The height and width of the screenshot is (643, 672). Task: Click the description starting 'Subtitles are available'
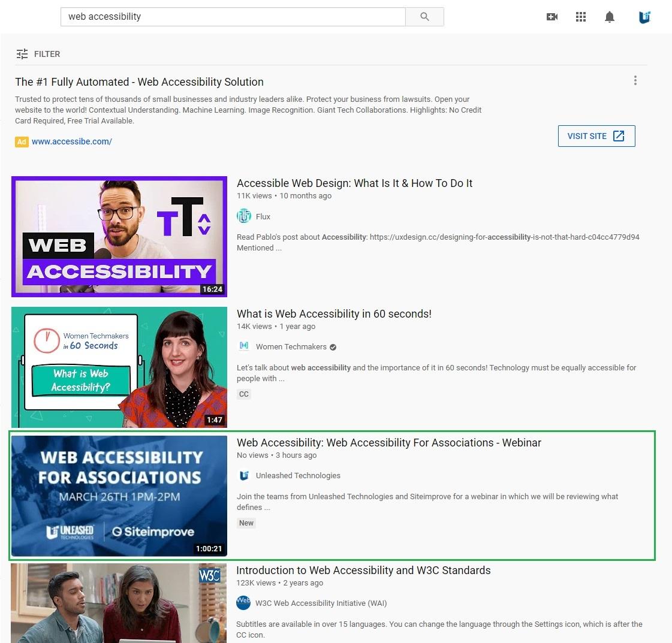click(x=439, y=629)
